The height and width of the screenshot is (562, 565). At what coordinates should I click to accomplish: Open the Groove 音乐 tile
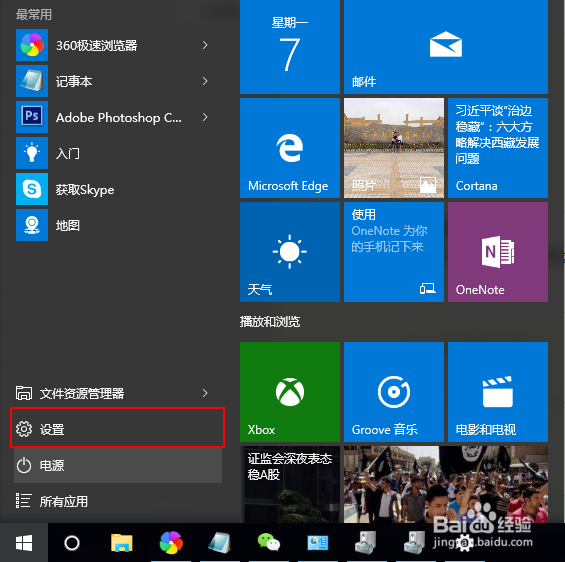coord(394,392)
